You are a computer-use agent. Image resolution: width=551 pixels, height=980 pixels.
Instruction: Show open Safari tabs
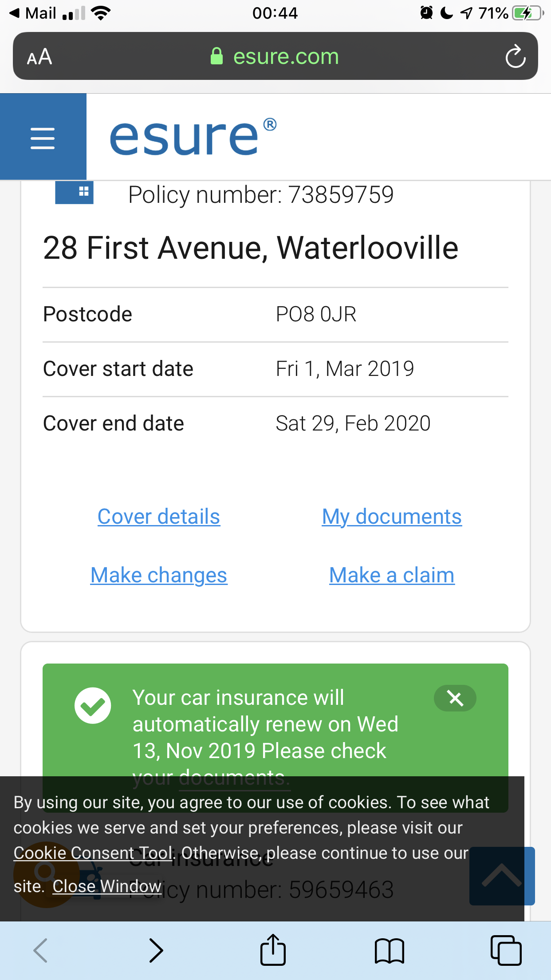pyautogui.click(x=506, y=951)
